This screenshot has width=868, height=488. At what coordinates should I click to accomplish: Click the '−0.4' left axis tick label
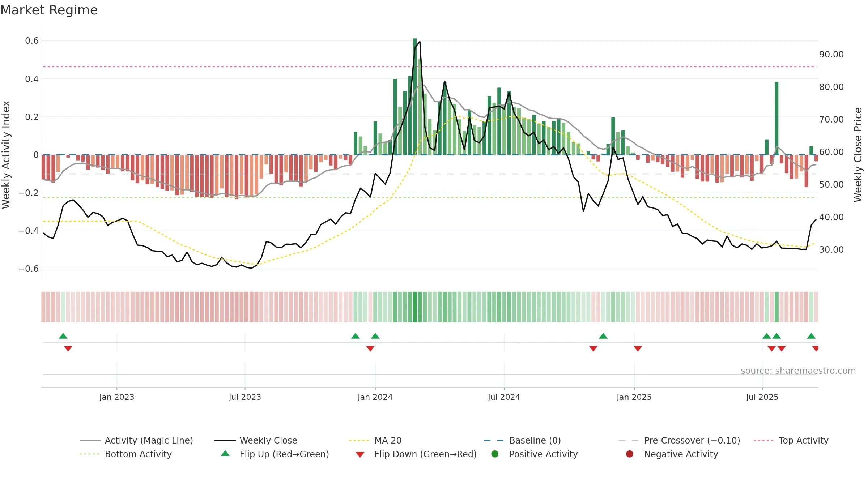29,231
